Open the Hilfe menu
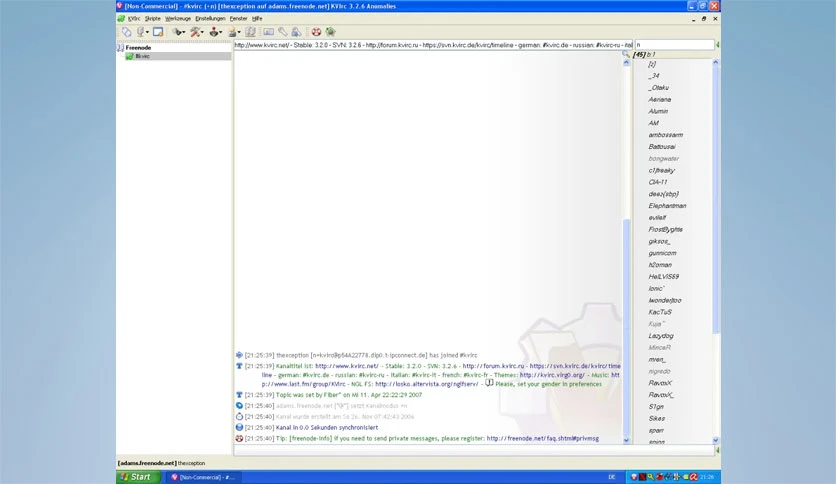This screenshot has height=484, width=836. click(x=257, y=19)
